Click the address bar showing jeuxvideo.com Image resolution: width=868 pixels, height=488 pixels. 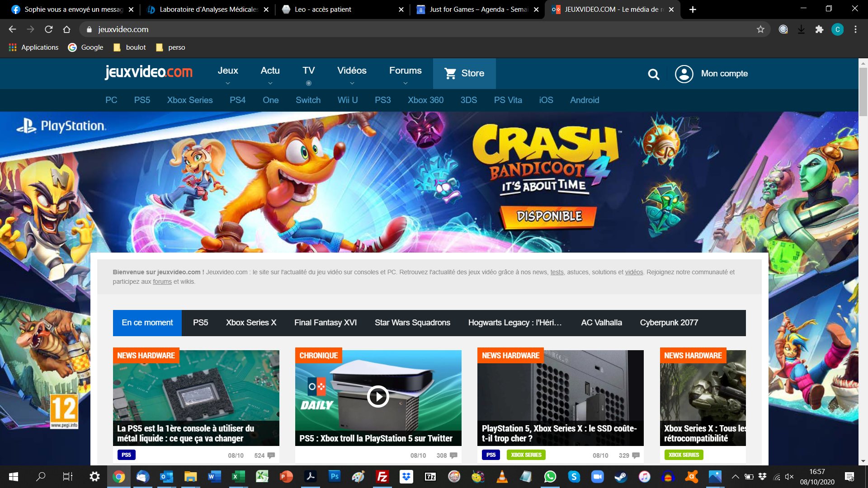pos(407,29)
